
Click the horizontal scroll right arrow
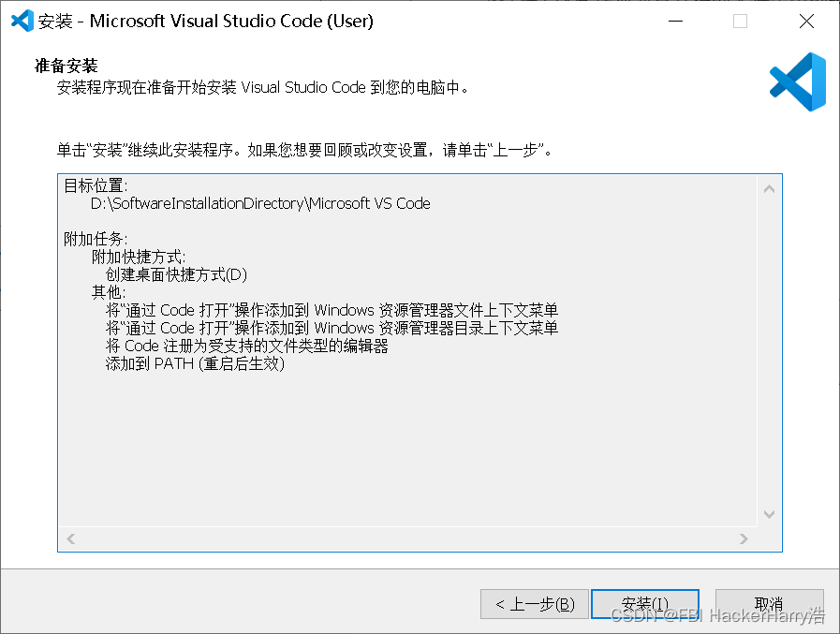pos(744,538)
